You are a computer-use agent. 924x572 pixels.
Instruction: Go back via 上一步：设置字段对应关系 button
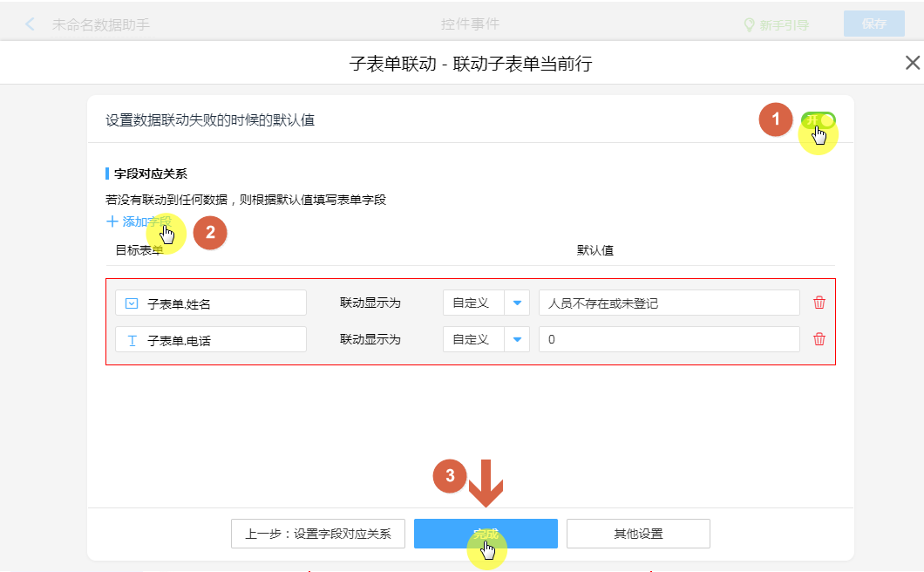(x=318, y=534)
